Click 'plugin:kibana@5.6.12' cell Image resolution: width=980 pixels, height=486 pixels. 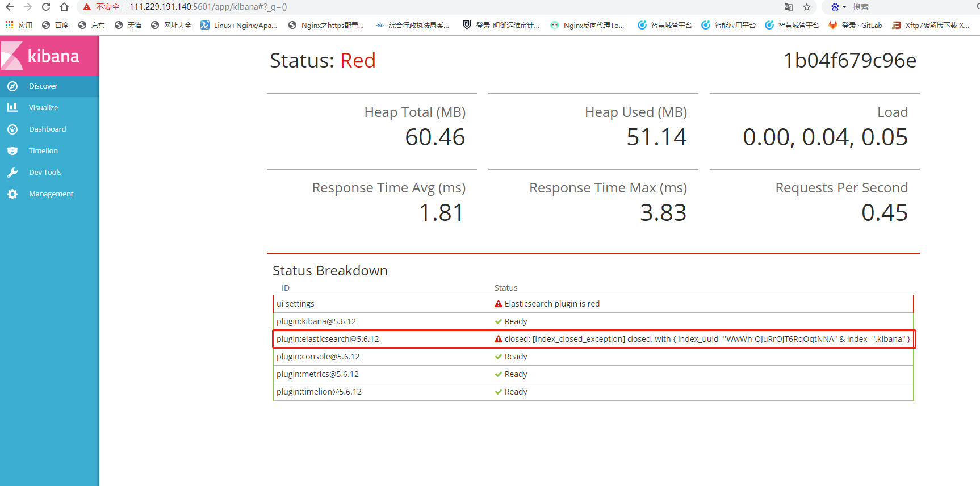click(316, 321)
